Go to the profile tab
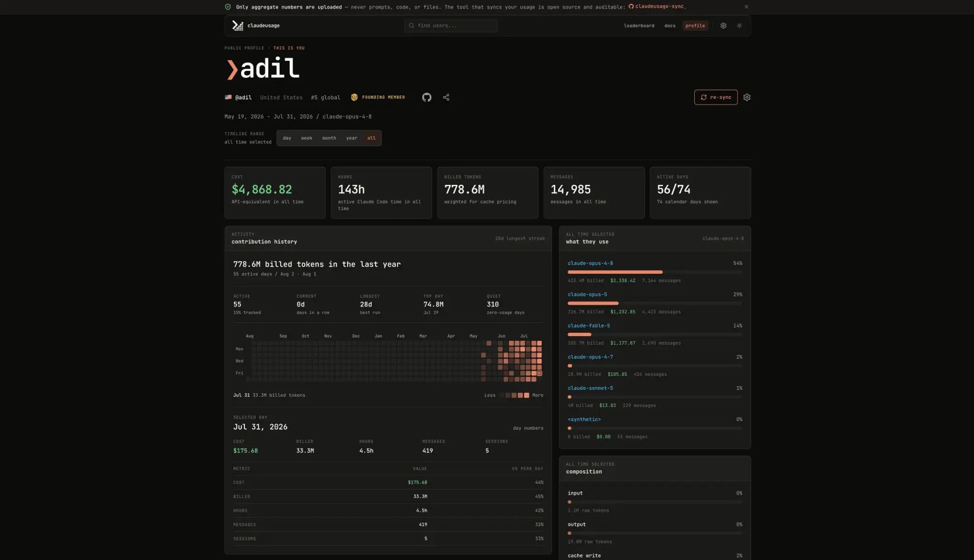The width and height of the screenshot is (974, 560). [695, 26]
